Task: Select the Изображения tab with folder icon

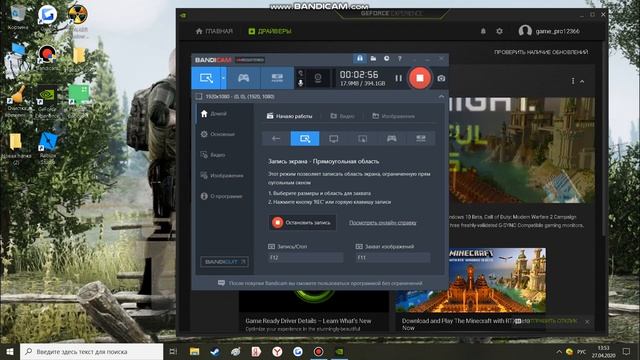Action: (x=393, y=116)
